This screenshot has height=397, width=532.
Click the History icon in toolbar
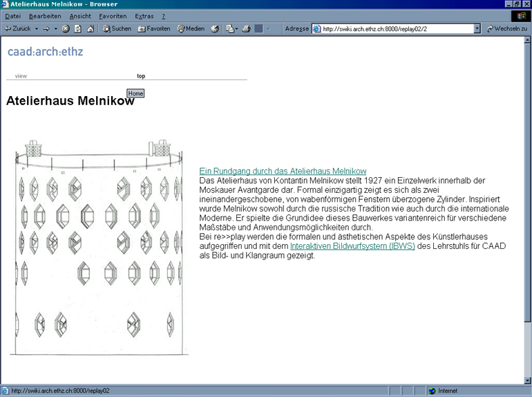point(215,28)
